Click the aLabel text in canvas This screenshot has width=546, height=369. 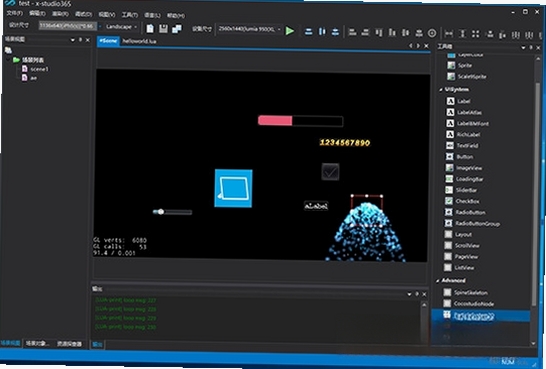click(x=316, y=206)
